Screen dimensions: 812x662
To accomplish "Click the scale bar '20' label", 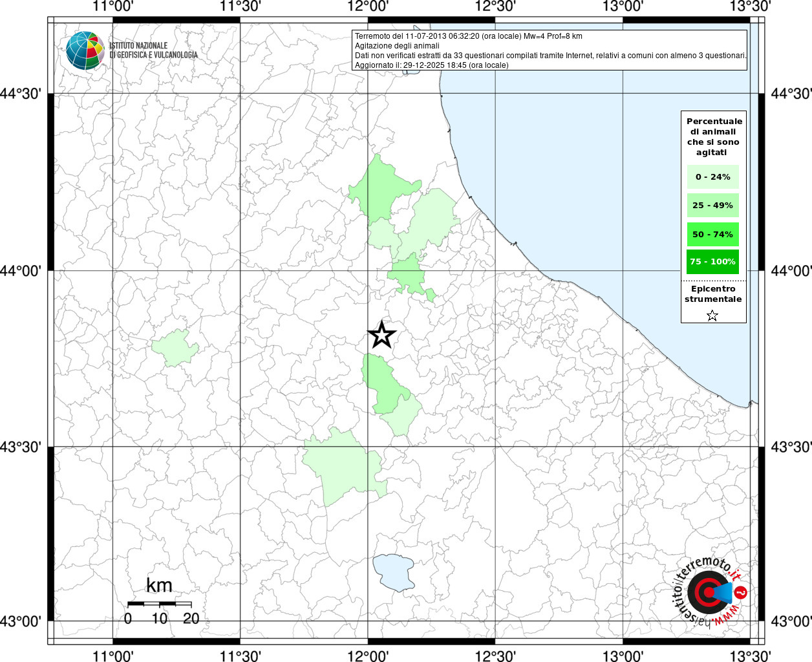I will pyautogui.click(x=191, y=619).
